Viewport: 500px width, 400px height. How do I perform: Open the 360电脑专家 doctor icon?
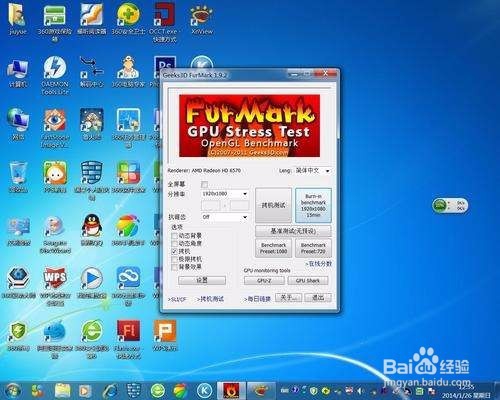pos(128,73)
